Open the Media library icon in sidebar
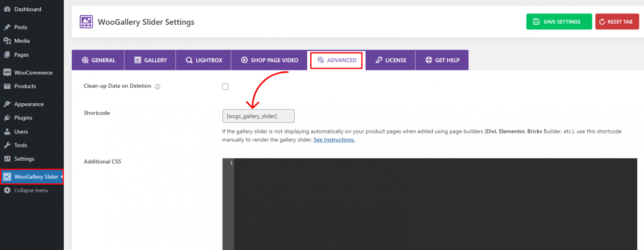 pyautogui.click(x=8, y=41)
